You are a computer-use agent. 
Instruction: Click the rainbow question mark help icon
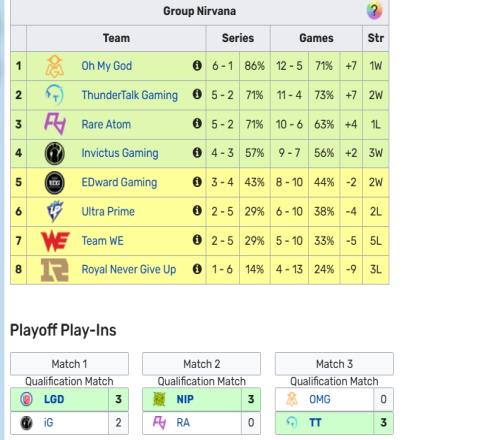tap(374, 11)
